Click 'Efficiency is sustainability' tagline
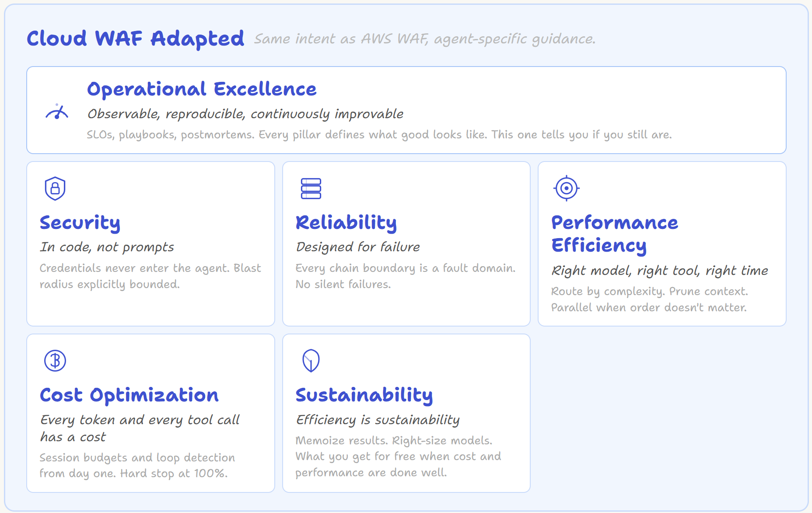 pyautogui.click(x=378, y=420)
